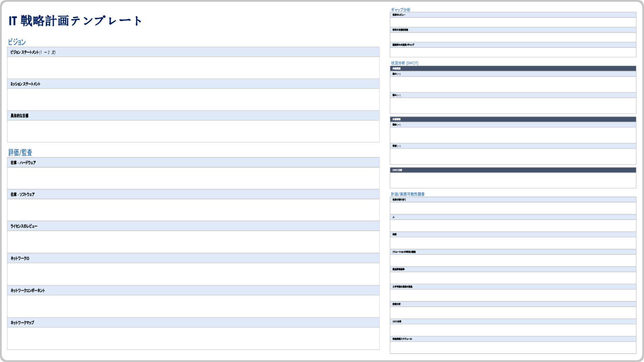Select the 'ミッション ステートメント' header row

point(193,84)
